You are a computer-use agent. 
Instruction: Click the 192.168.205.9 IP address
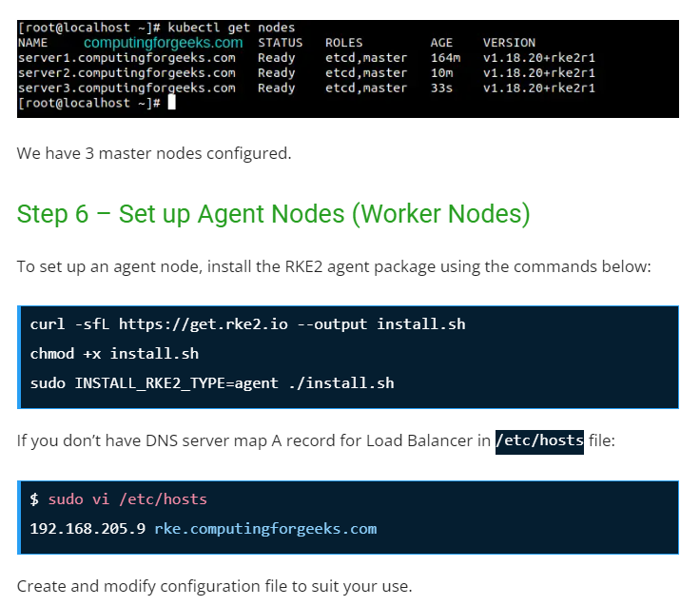[x=87, y=529]
